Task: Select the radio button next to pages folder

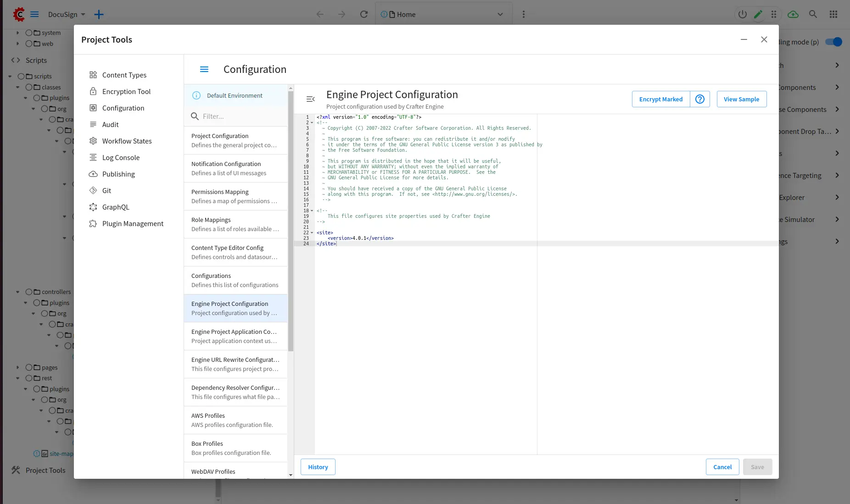Action: point(29,367)
